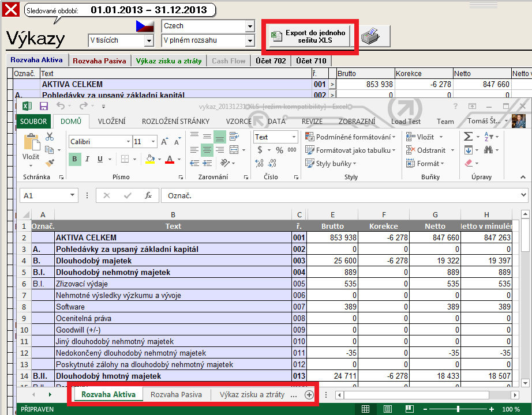Screen dimensions: 532x415
Task: Select Rozvaha Pasiva sheet tab in Excel
Action: [x=176, y=395]
